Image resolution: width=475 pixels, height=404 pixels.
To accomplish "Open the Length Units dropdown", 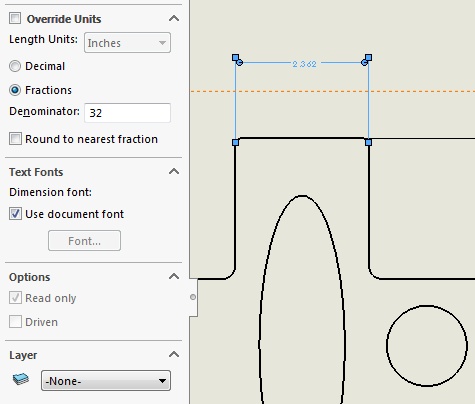I will coord(127,43).
